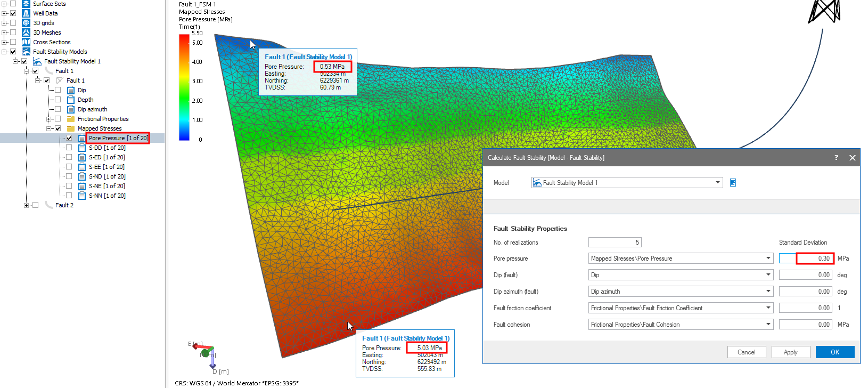
Task: Click OK to calculate fault stability
Action: pos(834,352)
